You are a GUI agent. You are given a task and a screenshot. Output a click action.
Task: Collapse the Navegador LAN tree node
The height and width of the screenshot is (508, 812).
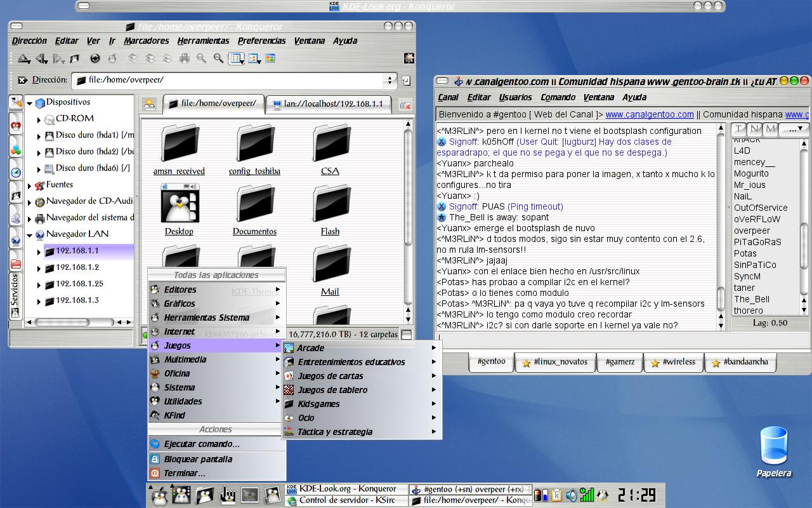click(x=29, y=235)
